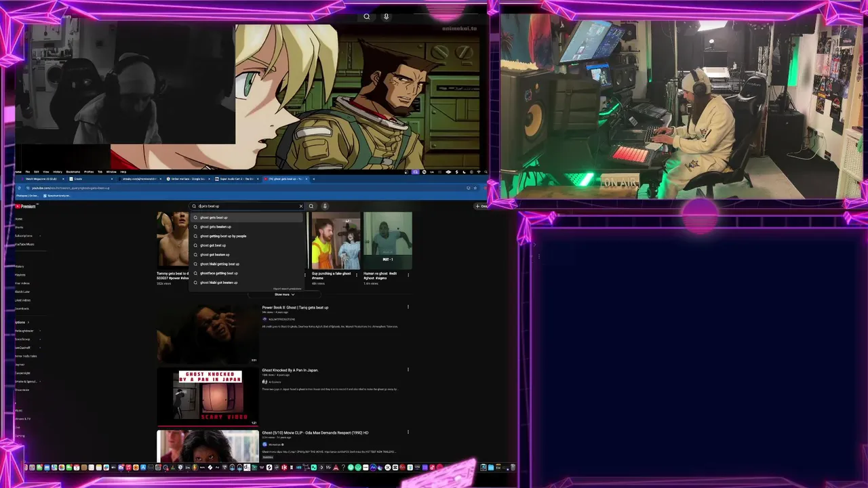Switch to the 'timber mariana - Google' tab
The image size is (868, 488).
coord(188,179)
